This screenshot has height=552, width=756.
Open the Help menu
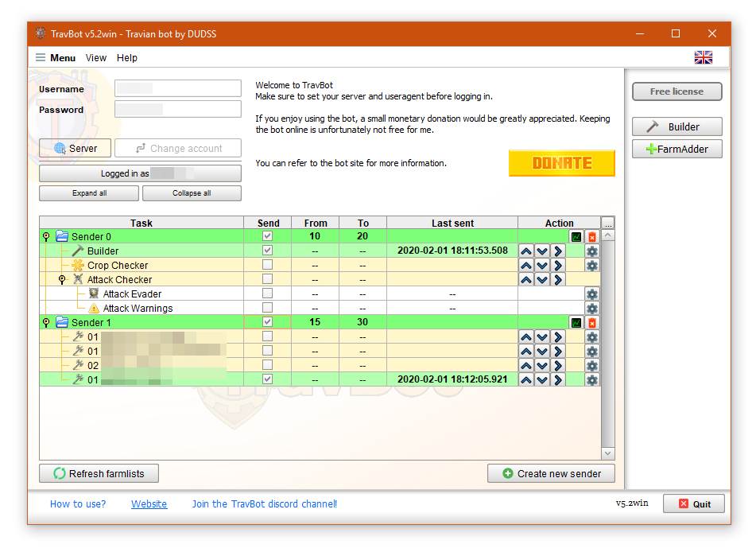tap(127, 58)
